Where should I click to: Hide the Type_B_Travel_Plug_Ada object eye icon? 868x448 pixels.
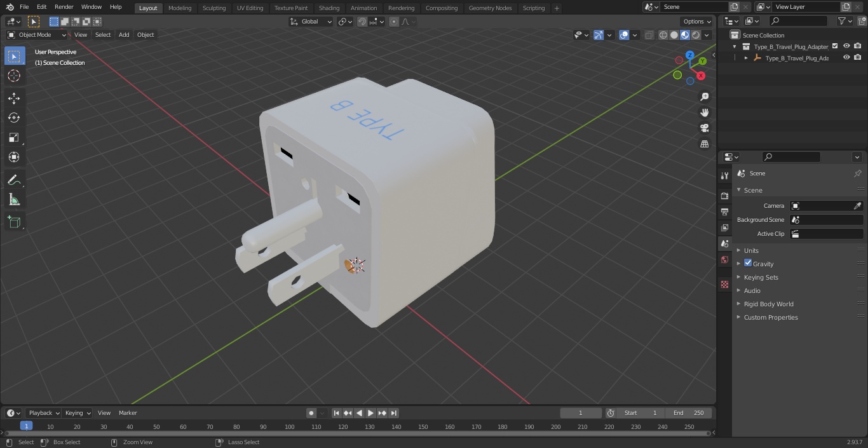[x=846, y=58]
